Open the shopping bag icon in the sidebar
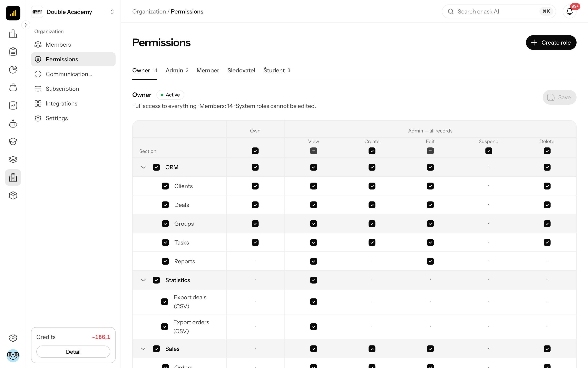Screen dimensions: 588x368 [13, 87]
